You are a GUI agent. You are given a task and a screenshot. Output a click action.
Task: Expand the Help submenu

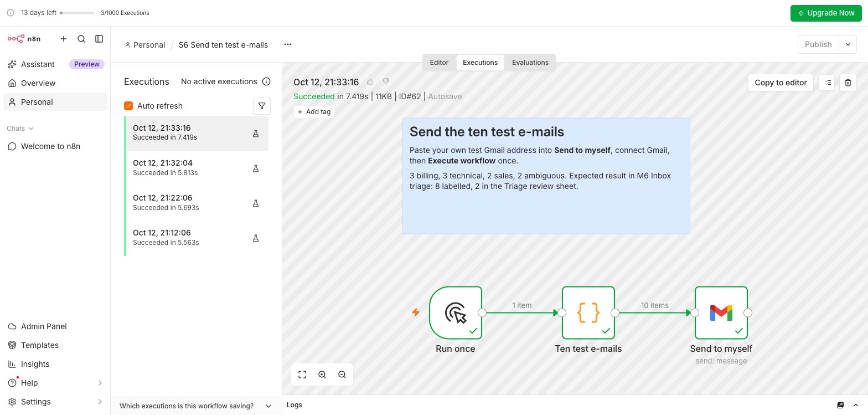100,383
